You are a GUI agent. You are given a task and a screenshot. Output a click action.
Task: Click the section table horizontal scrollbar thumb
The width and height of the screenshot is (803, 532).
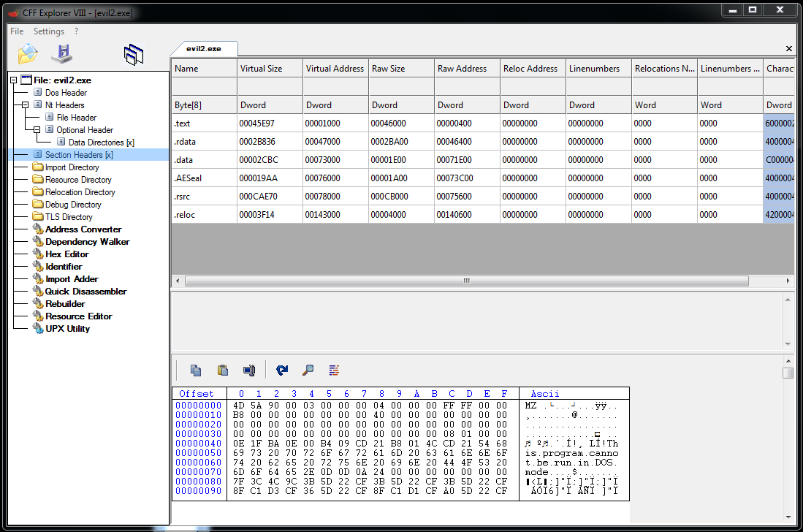click(466, 281)
